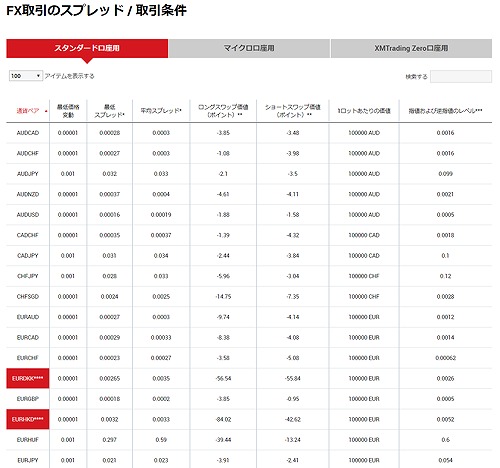Screen dimensions: 500x468
Task: Sort ascending via 通貨ペア header arrow
Action: tap(46, 111)
